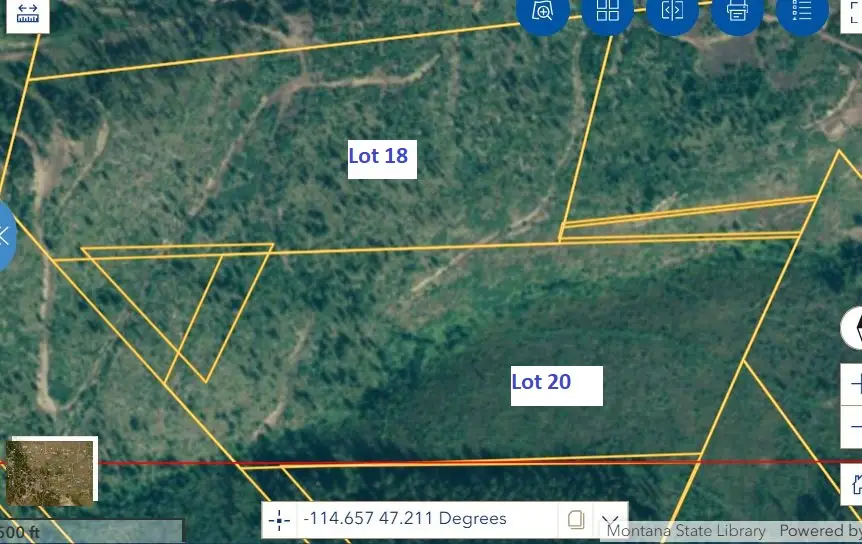Image resolution: width=862 pixels, height=544 pixels.
Task: Switch basemap via overview thumbnail
Action: pos(51,470)
